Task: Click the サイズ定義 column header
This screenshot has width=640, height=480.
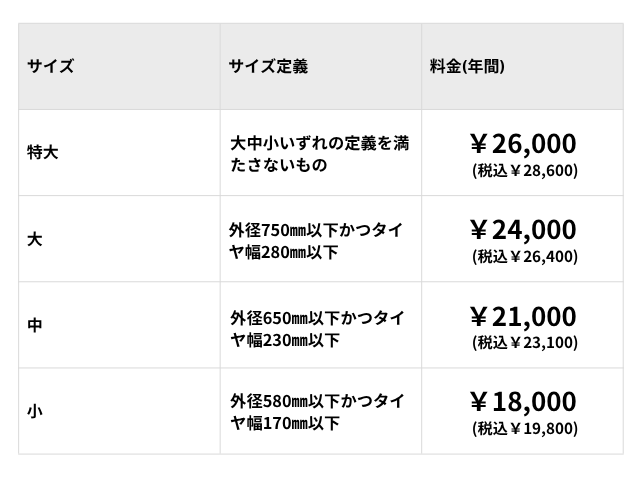Action: 268,67
